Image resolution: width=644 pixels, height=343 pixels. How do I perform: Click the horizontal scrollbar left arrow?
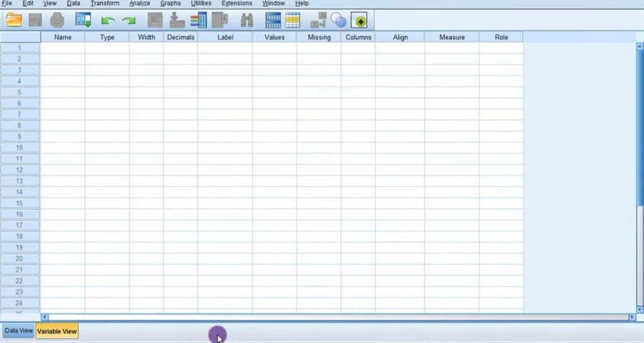[x=45, y=317]
